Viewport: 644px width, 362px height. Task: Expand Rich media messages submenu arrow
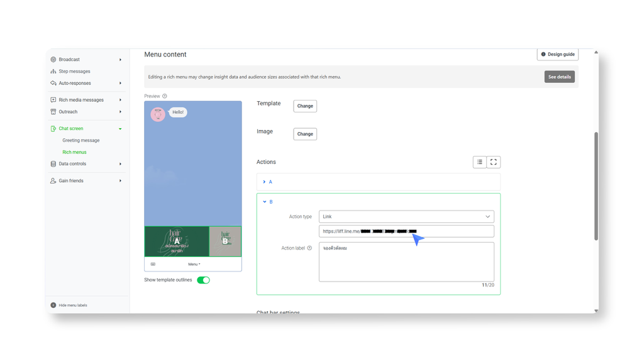tap(120, 100)
